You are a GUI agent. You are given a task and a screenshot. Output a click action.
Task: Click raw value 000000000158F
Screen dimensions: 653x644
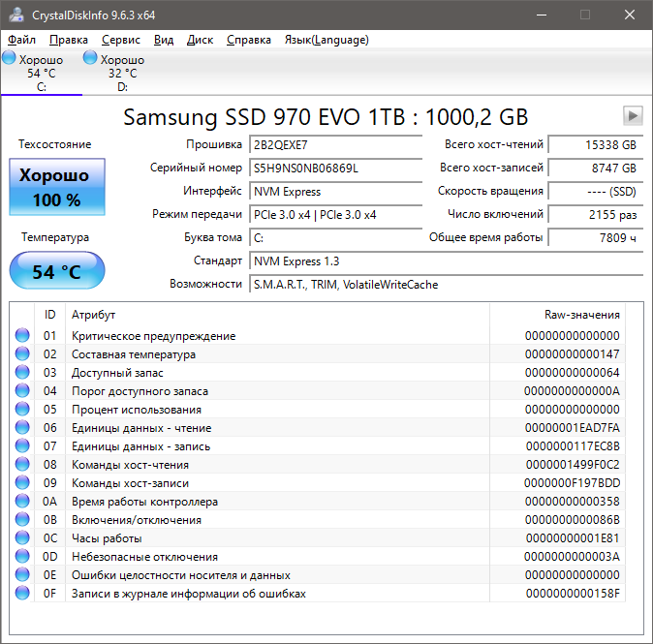click(573, 594)
